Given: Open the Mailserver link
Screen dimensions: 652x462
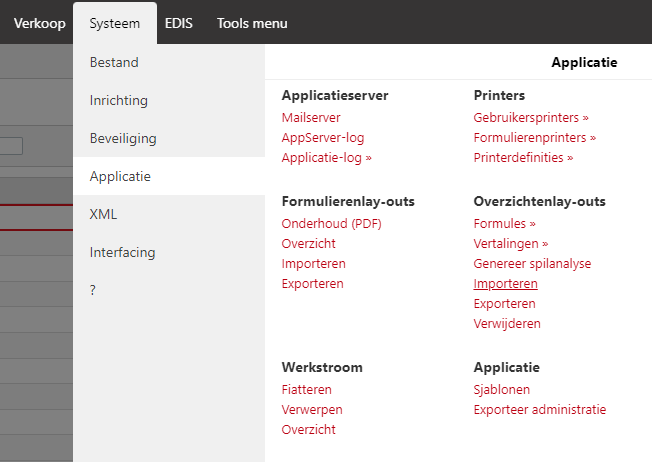Looking at the screenshot, I should click(x=312, y=118).
